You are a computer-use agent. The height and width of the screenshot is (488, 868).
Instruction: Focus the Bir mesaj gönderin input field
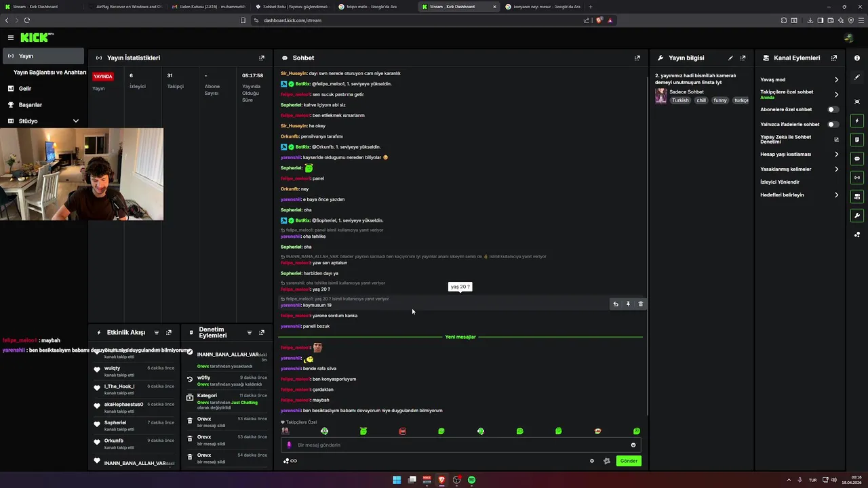[x=461, y=445]
